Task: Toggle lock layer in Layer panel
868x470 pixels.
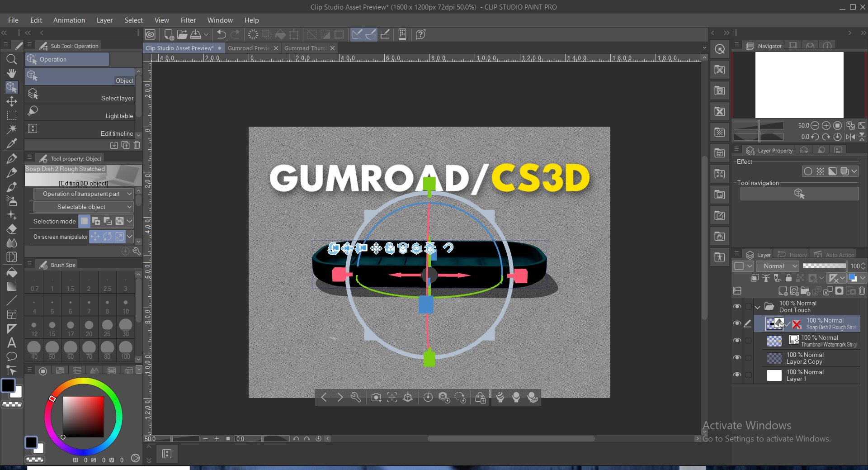Action: [789, 278]
